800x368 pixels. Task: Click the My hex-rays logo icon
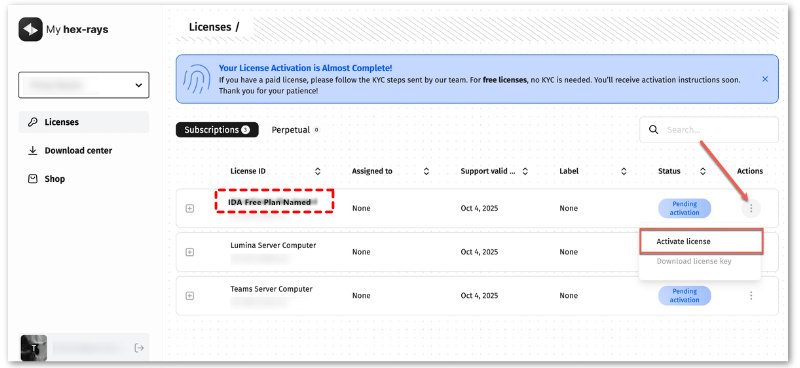[x=31, y=30]
